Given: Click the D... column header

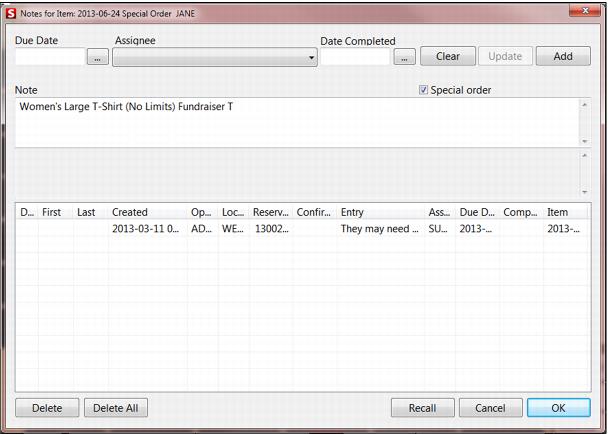Looking at the screenshot, I should pyautogui.click(x=27, y=212).
